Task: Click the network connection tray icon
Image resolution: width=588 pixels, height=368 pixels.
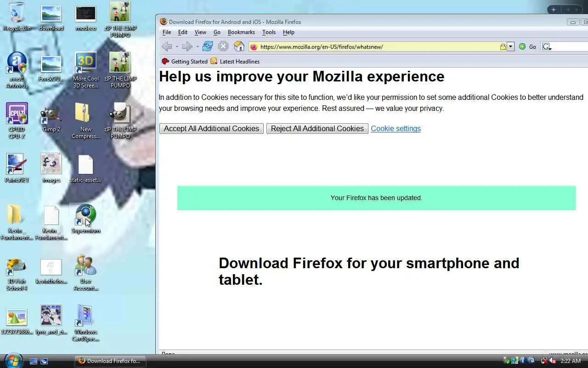Action: click(x=543, y=361)
